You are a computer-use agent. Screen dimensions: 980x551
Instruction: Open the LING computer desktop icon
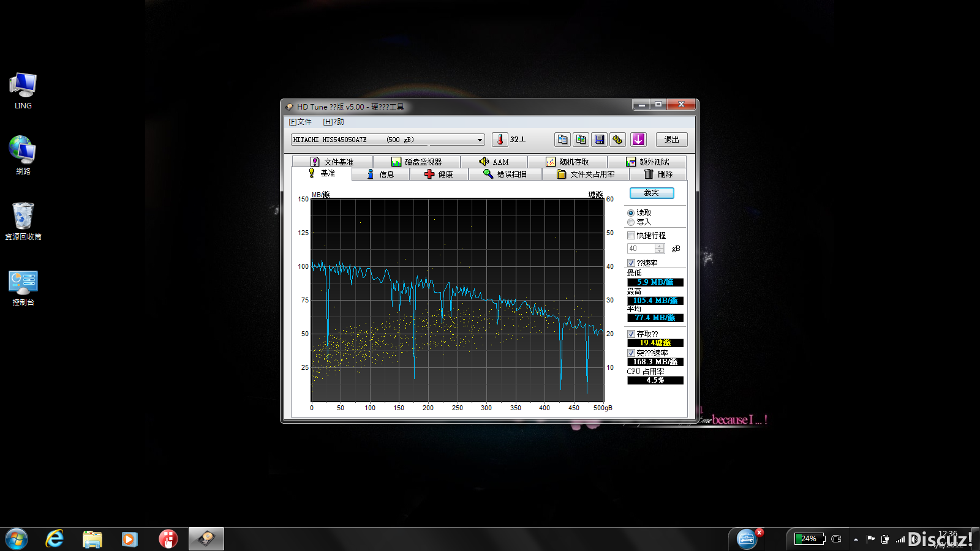pos(23,91)
